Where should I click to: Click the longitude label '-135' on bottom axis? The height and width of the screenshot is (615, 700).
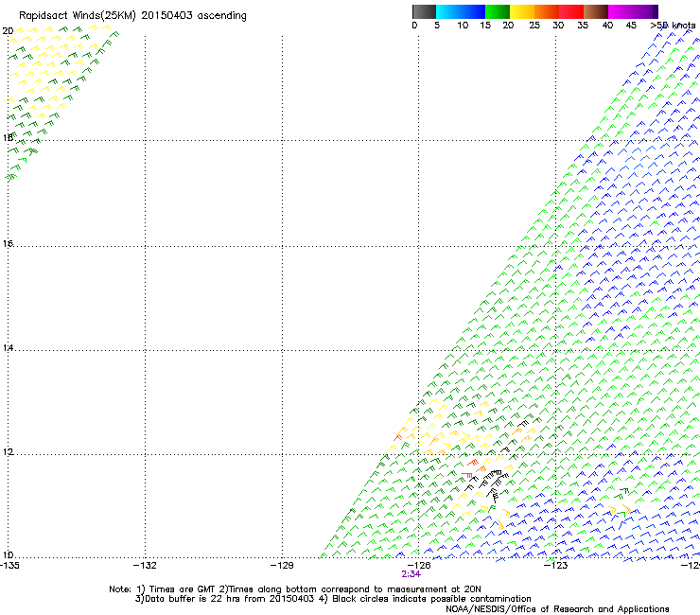9,566
